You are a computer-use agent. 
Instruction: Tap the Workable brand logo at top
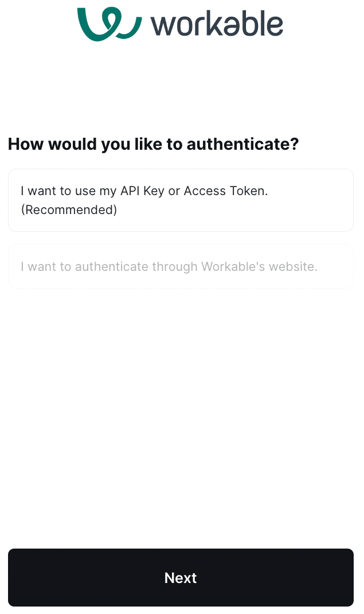(180, 24)
